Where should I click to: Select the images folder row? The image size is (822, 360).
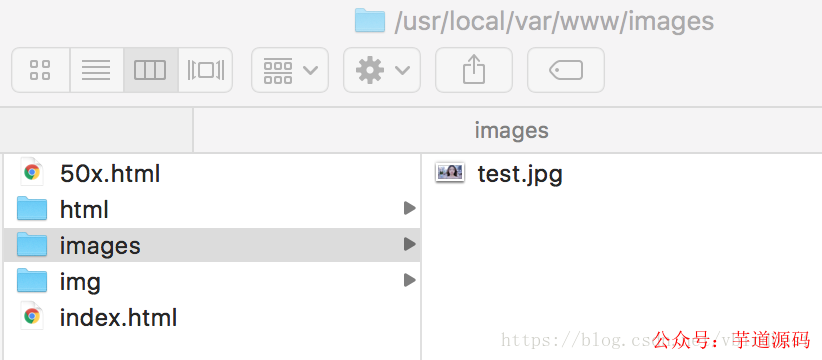click(212, 245)
